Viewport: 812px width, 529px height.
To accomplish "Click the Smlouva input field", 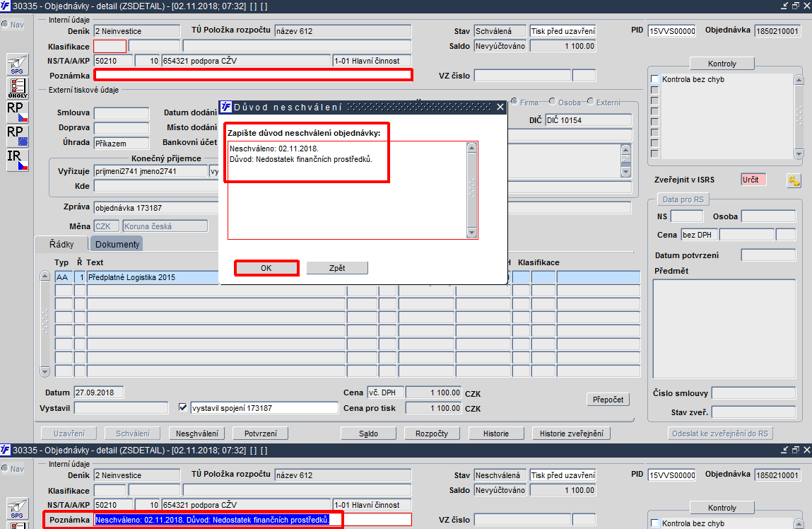I will coord(122,113).
